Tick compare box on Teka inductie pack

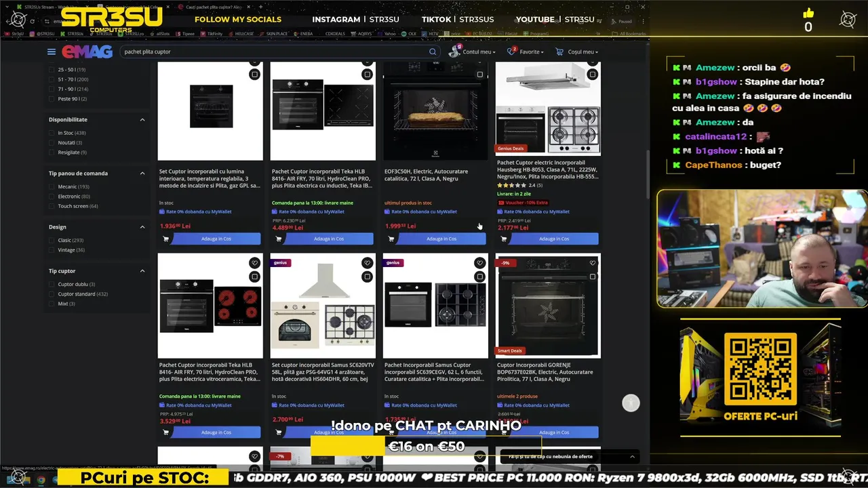point(367,75)
